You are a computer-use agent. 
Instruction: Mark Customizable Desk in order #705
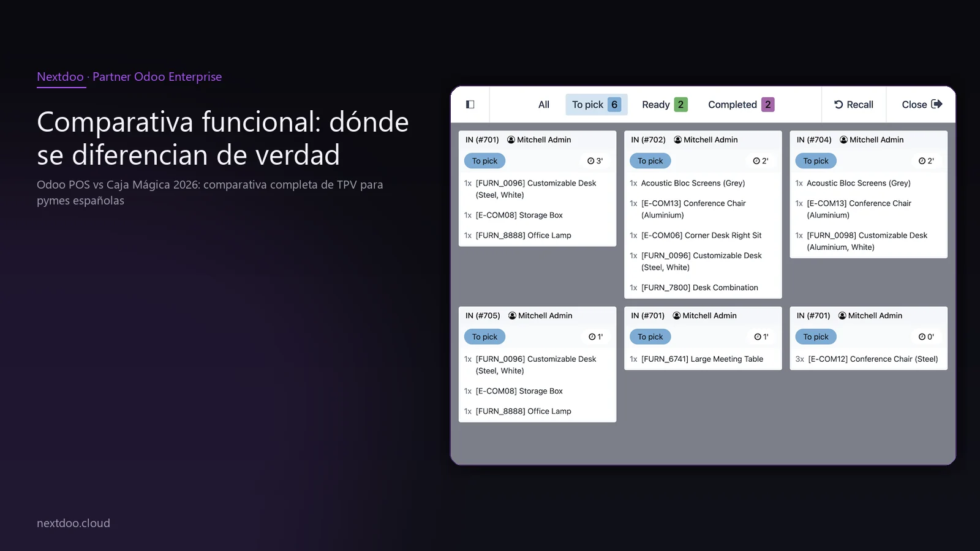[x=537, y=365]
